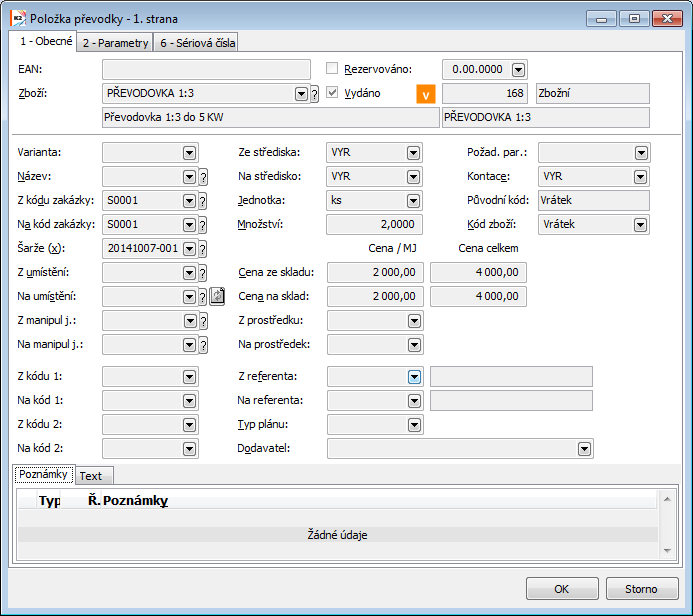Expand the Na prostředek dropdown
This screenshot has height=616, width=693.
click(x=414, y=345)
